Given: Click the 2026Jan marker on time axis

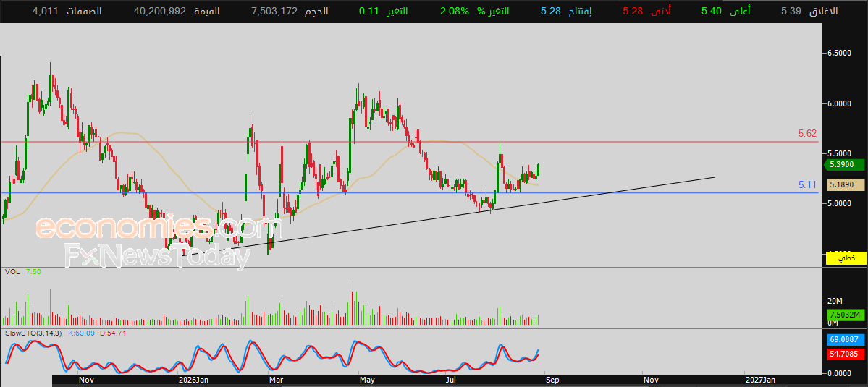Looking at the screenshot, I should click(x=193, y=380).
